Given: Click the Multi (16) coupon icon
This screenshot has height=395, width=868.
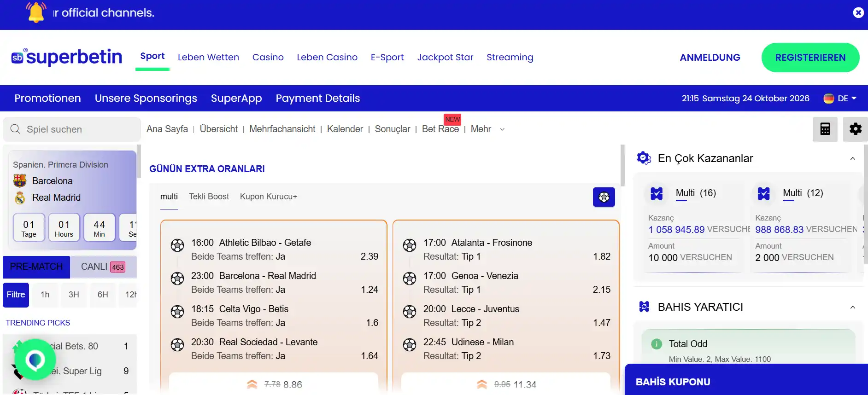Looking at the screenshot, I should point(657,193).
